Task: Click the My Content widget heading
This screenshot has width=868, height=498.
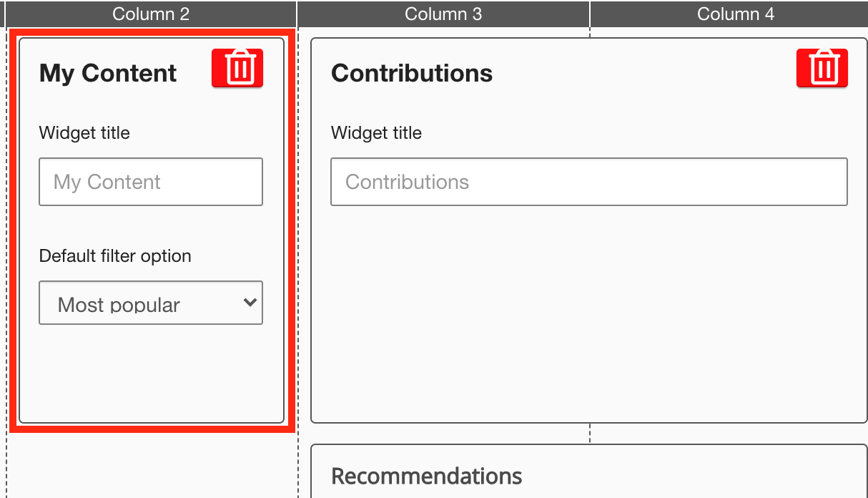Action: tap(108, 73)
